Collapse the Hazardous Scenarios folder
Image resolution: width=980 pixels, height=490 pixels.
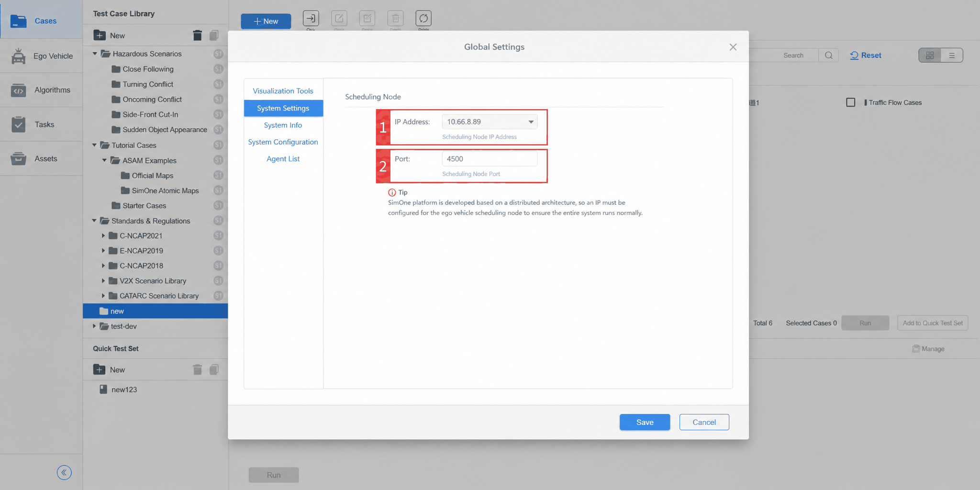(95, 54)
